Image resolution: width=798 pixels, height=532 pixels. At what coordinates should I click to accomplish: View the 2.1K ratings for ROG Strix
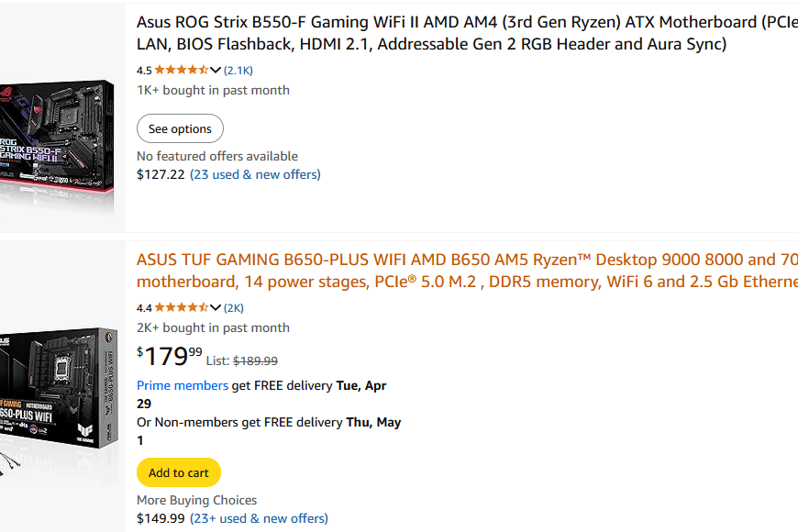(238, 70)
